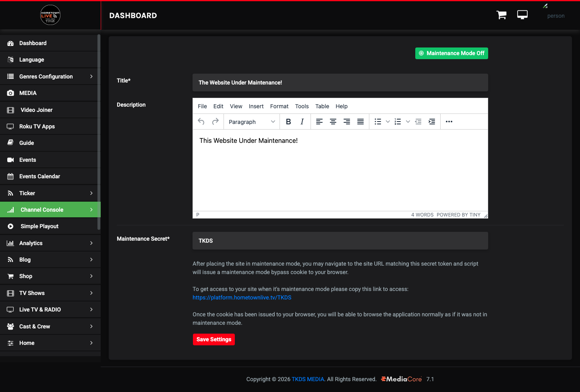Expand TV Shows submenu

pos(91,293)
